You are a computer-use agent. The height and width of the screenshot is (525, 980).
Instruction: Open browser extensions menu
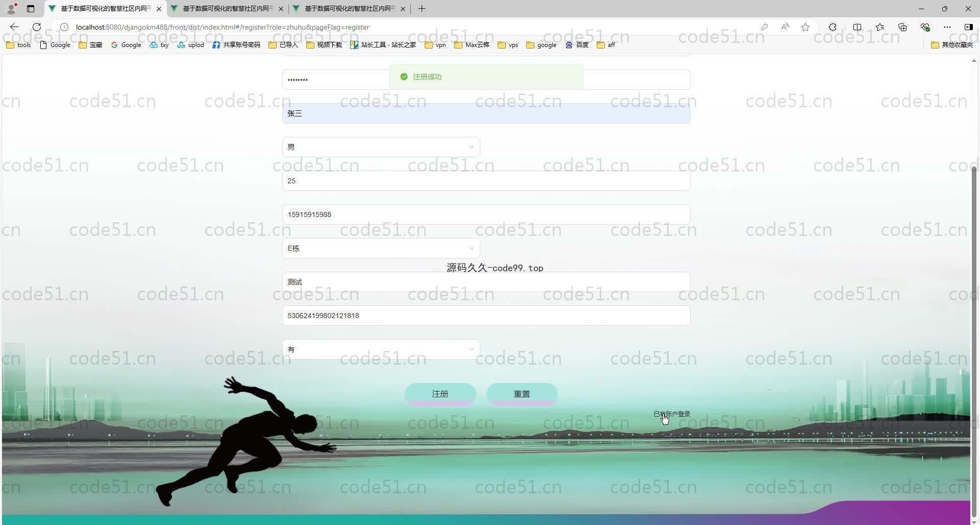(832, 27)
